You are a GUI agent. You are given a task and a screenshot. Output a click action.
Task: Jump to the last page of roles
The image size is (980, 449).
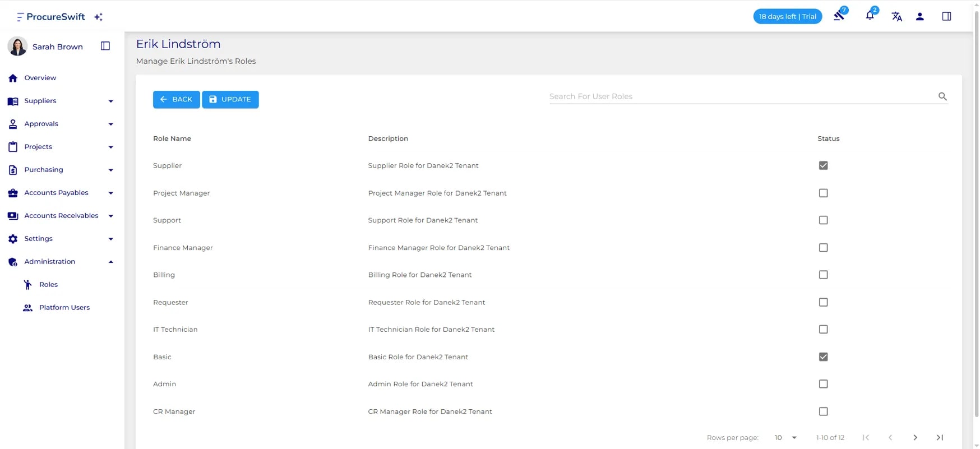click(940, 437)
